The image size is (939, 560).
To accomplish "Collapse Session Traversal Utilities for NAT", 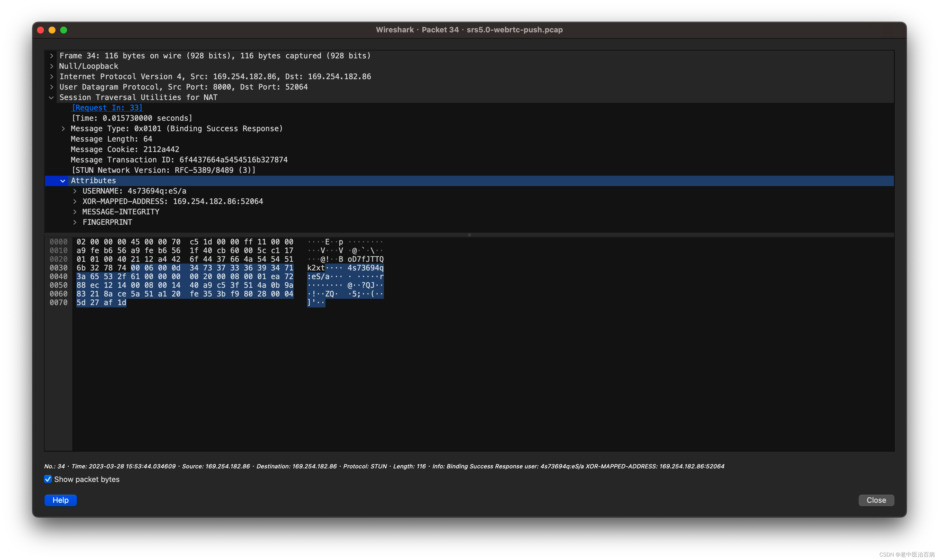I will (x=52, y=97).
